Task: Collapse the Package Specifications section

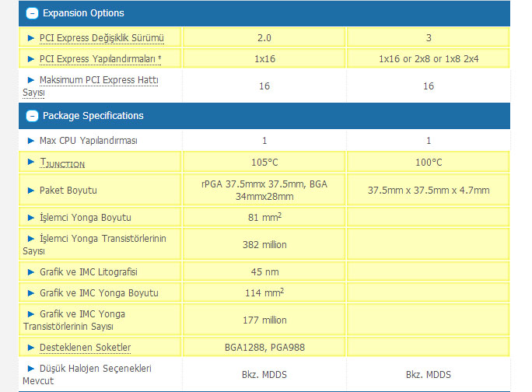Action: coord(32,116)
